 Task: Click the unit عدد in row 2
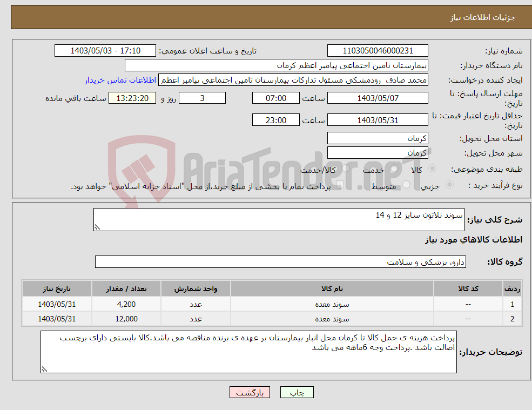click(196, 319)
